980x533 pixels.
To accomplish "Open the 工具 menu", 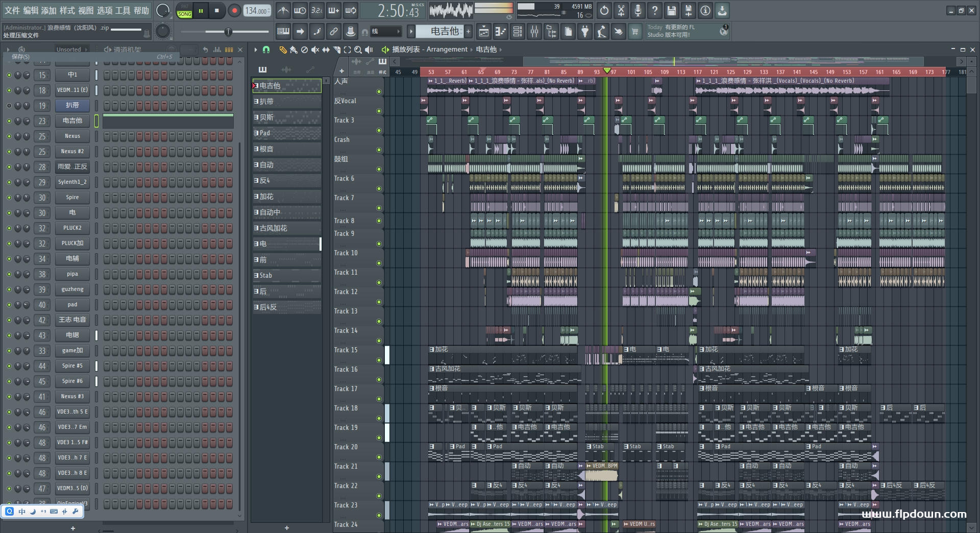I will (x=122, y=11).
